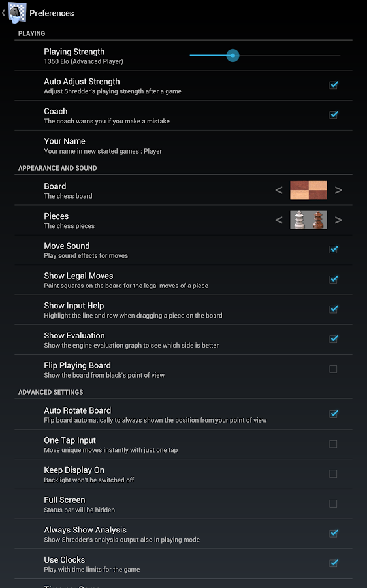367x588 pixels.
Task: Uncheck the Coach option
Action: [x=333, y=115]
